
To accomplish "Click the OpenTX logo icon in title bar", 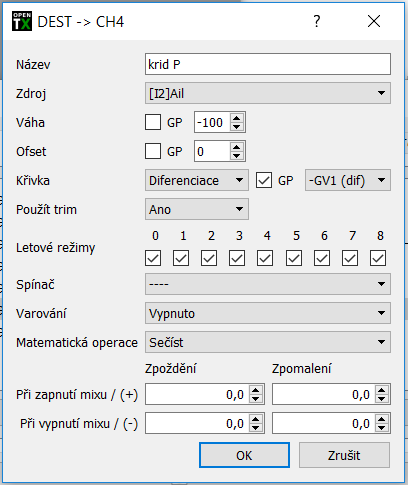I will click(22, 21).
